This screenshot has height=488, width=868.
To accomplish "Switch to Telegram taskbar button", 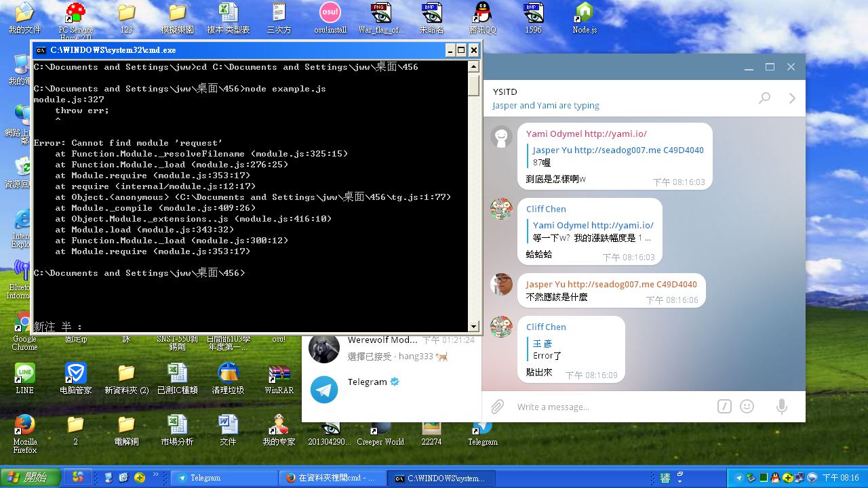I will click(224, 478).
